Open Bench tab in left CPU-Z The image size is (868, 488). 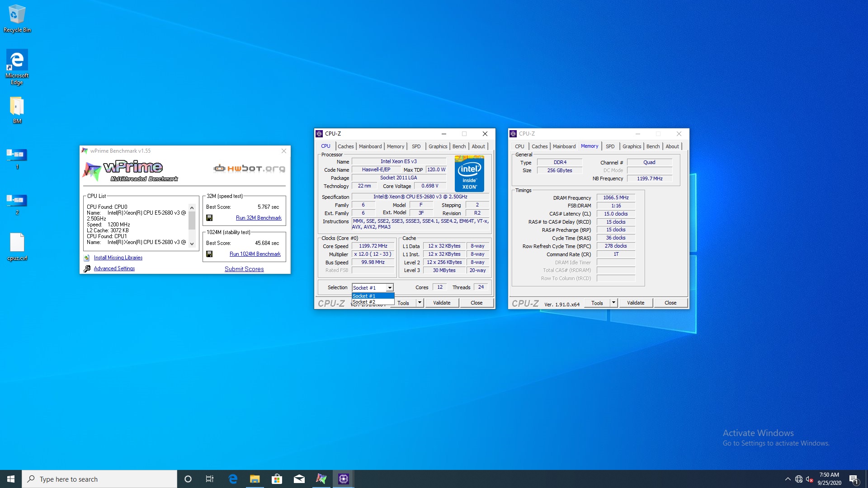(459, 146)
